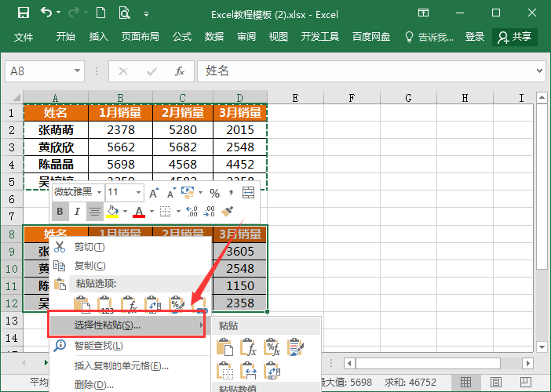Click the Save icon in the quick access toolbar
Screen dimensions: 551x392
point(23,13)
